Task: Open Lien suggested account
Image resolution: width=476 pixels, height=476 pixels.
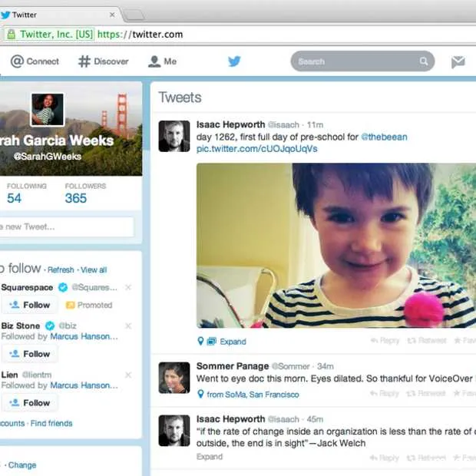Action: pos(9,375)
